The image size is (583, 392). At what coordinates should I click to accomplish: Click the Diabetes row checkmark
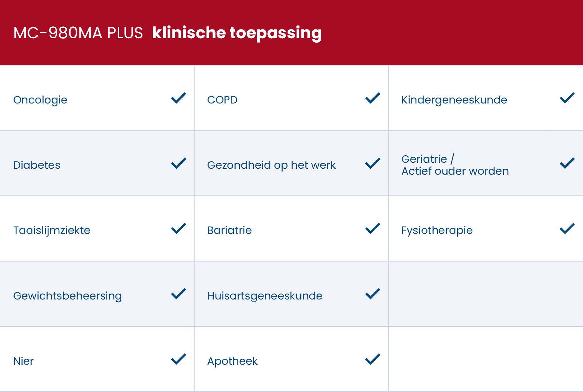pos(179,163)
